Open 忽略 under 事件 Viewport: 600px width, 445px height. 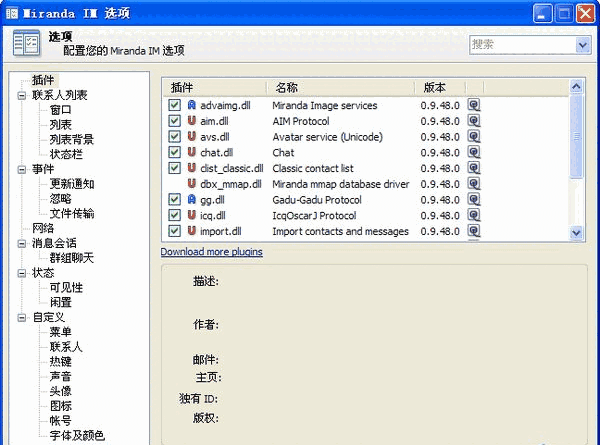click(60, 199)
